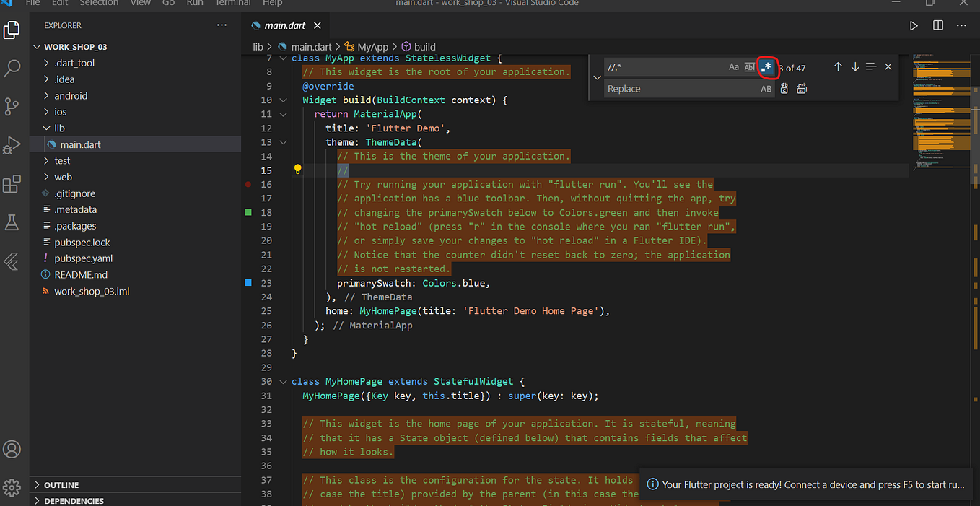Click the Replace All icon
This screenshot has height=506, width=980.
coord(801,89)
